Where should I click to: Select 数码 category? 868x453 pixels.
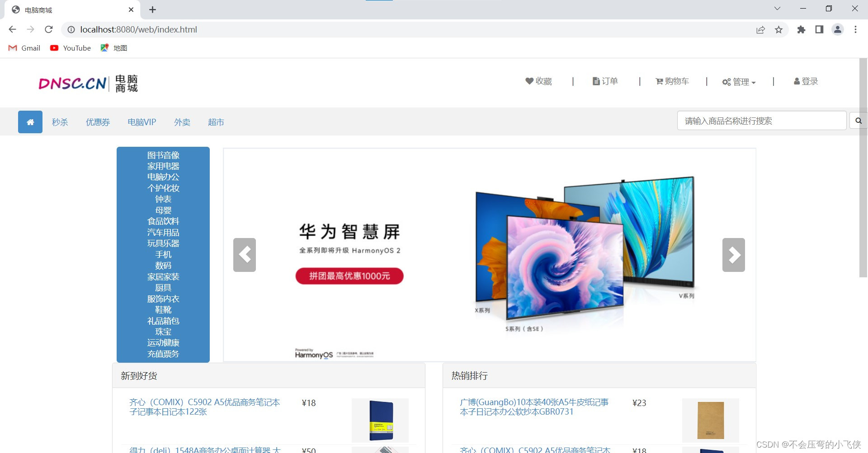[x=163, y=266]
